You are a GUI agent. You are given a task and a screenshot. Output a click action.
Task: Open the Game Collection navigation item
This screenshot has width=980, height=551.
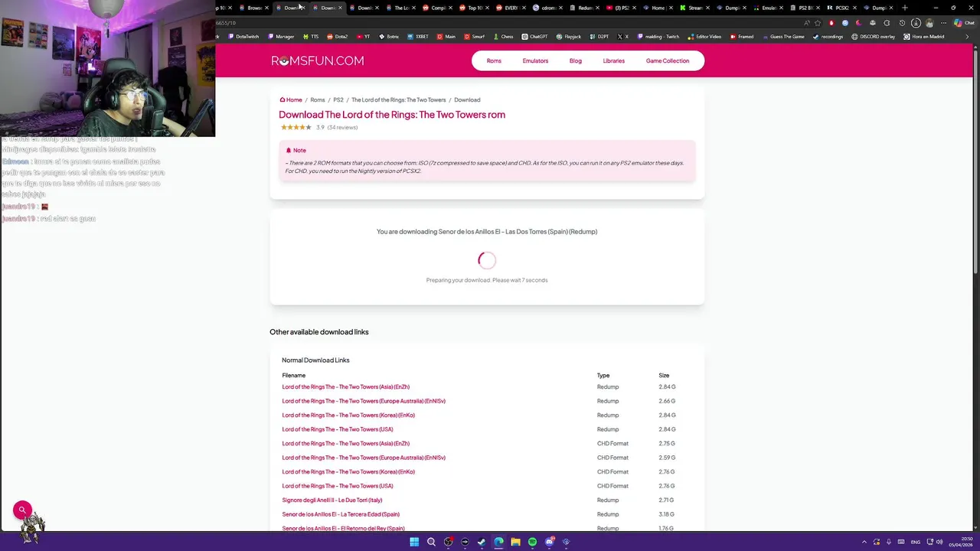pos(668,60)
